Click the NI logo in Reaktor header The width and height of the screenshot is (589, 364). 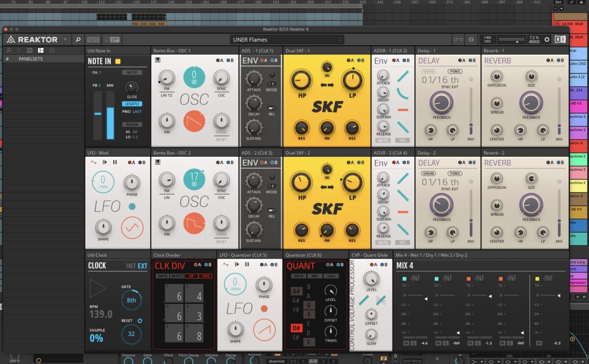(x=560, y=39)
